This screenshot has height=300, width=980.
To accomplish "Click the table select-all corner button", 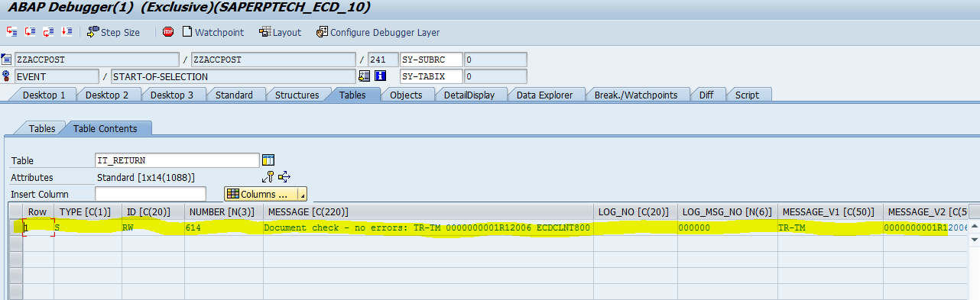I will 15,211.
